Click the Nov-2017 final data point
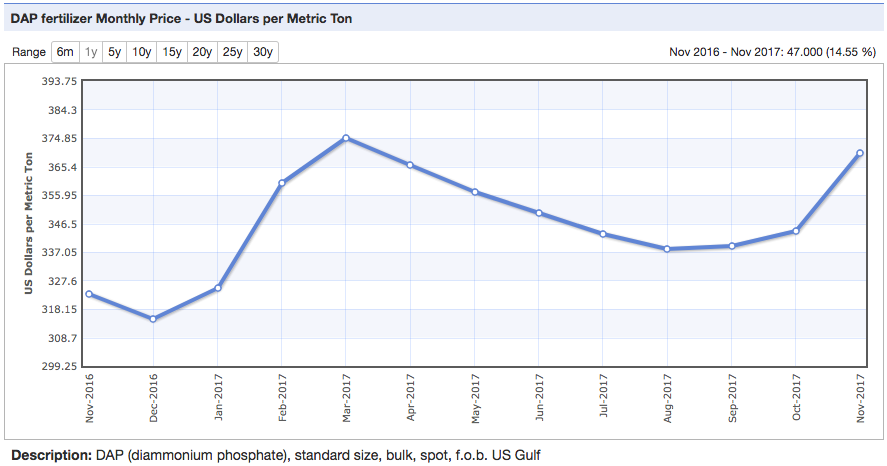Screen dimensions: 887x466 860,153
